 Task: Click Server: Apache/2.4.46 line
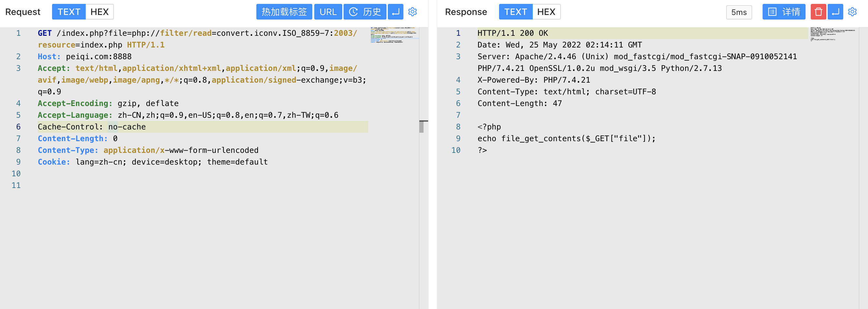point(637,56)
